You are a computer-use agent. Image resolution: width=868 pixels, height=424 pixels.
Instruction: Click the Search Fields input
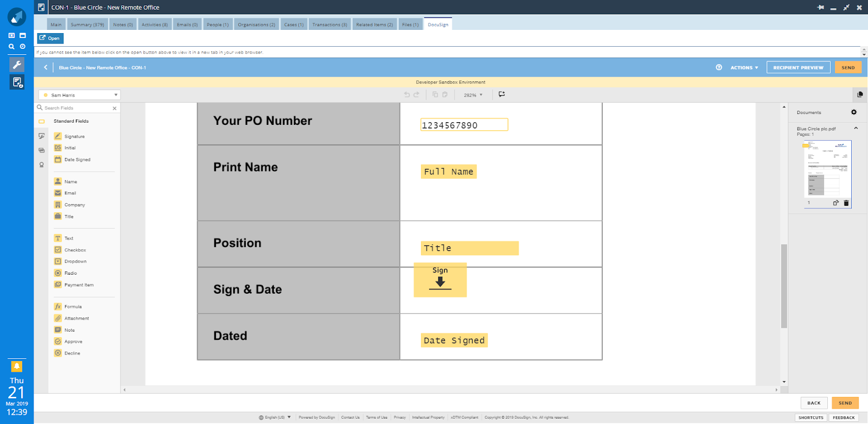[75, 108]
